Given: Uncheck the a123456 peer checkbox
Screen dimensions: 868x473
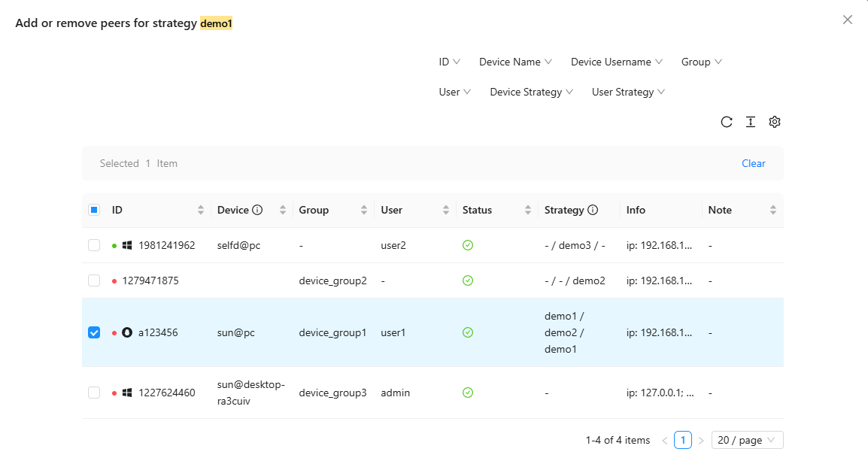Looking at the screenshot, I should coord(94,332).
